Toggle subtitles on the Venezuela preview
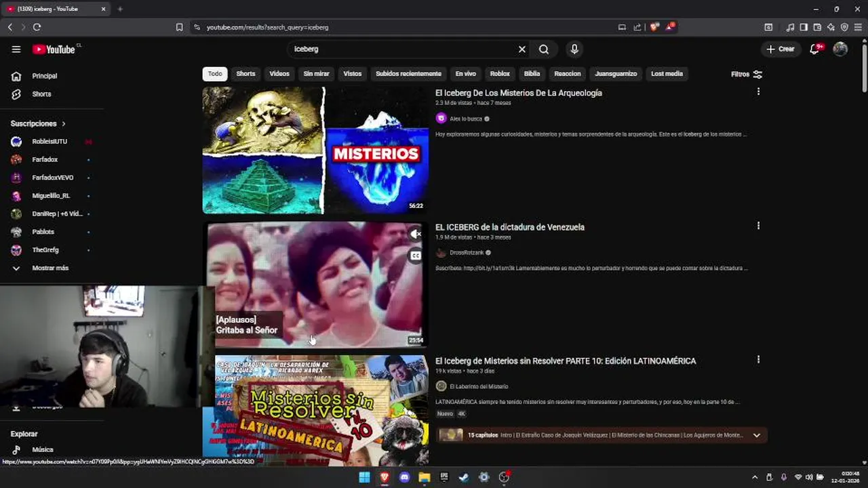868x488 pixels. (x=416, y=256)
